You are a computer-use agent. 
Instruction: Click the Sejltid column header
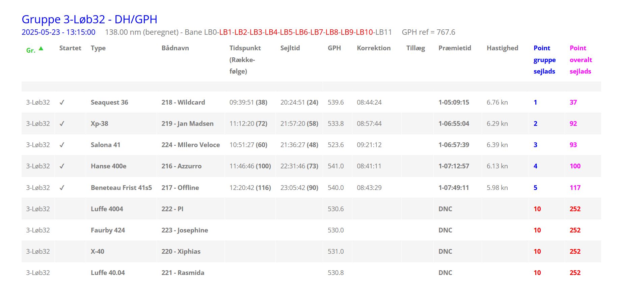coord(290,48)
